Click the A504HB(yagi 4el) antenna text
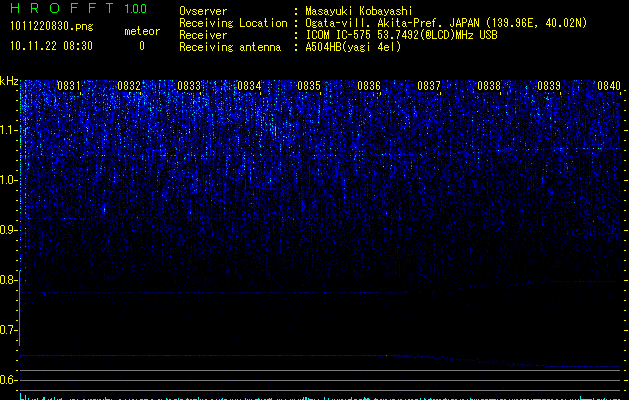 (353, 47)
